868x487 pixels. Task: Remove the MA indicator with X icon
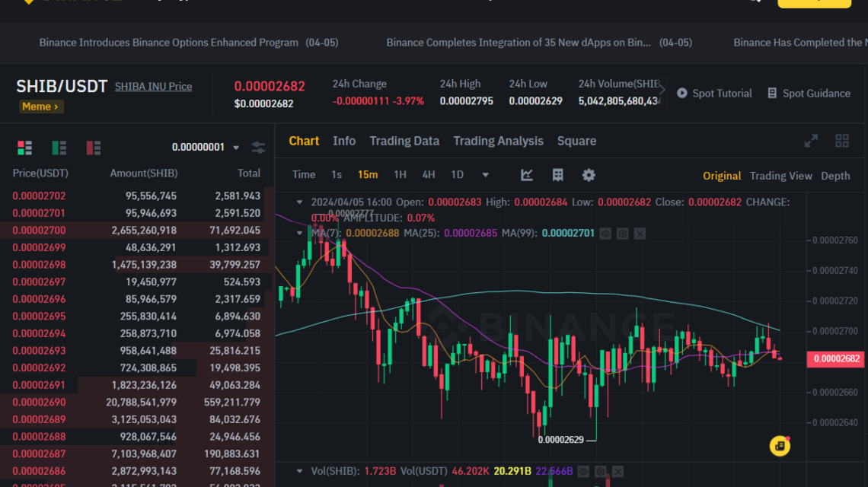coord(640,234)
